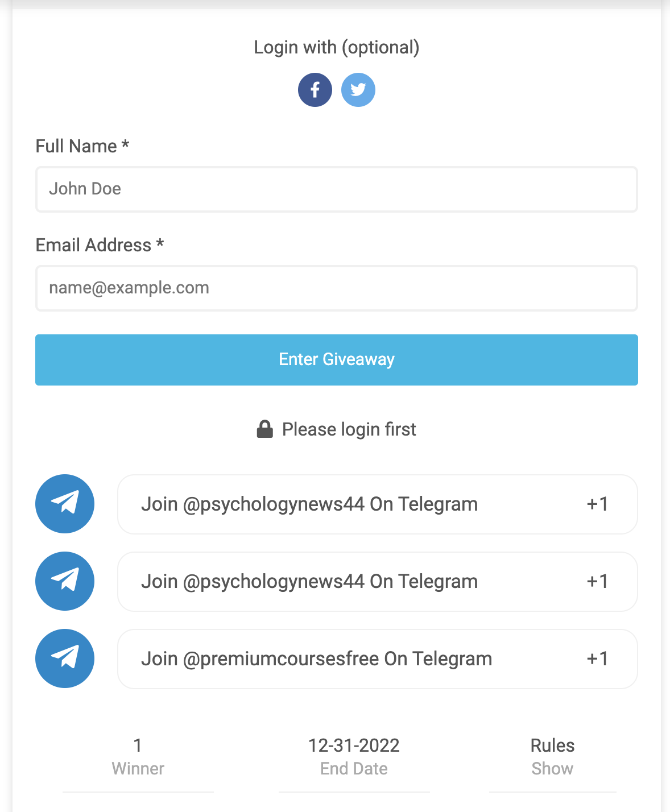Click the 'Please login first' text

(350, 429)
